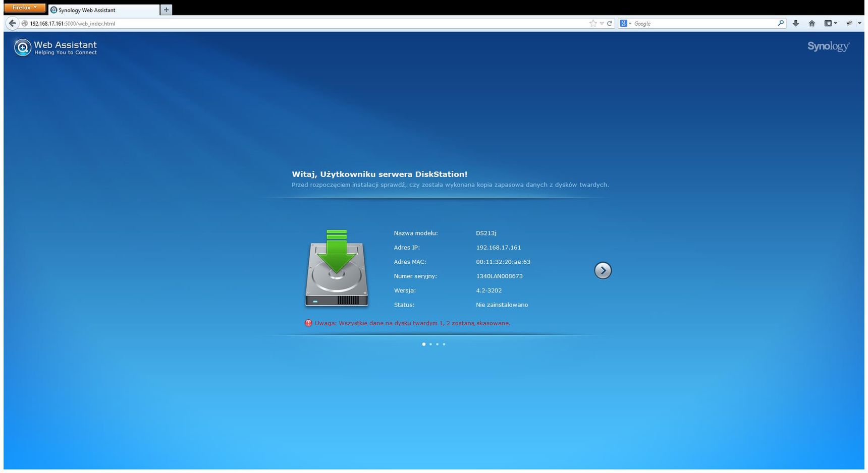Click the Numer seryjny label
Viewport: 868px width, 473px height.
coord(415,276)
